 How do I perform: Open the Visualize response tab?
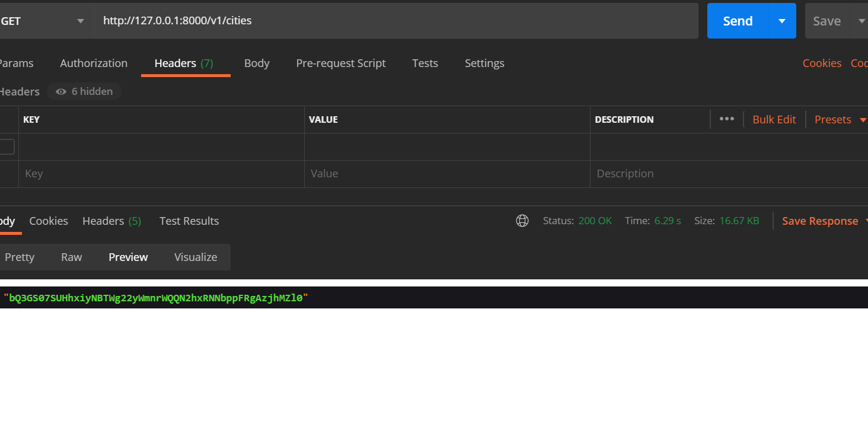pyautogui.click(x=196, y=257)
